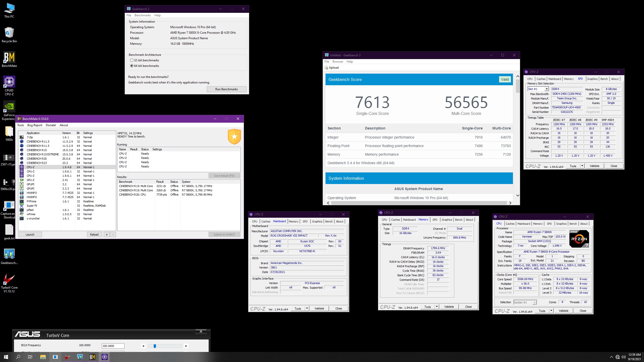This screenshot has width=644, height=362.
Task: Switch to Bench tab in Mainboard CPU-Z window
Action: (x=329, y=221)
